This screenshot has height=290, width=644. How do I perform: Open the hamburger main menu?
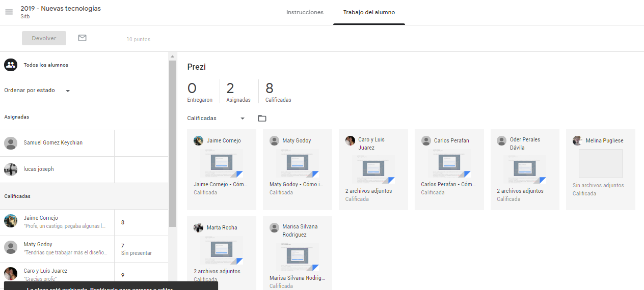(9, 12)
